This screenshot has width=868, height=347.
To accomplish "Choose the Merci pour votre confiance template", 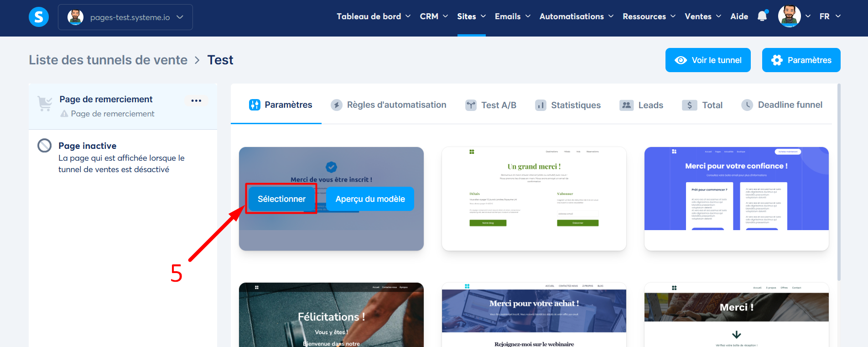I will click(736, 199).
